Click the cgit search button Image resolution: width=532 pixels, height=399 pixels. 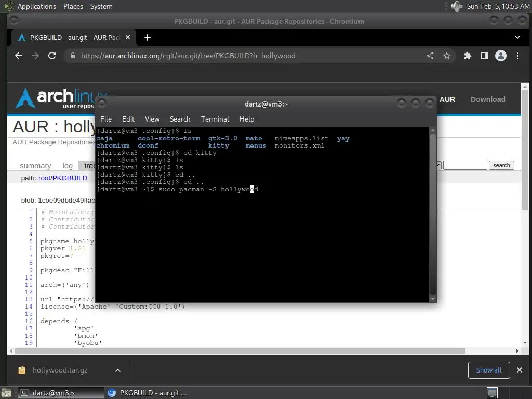[x=501, y=165]
